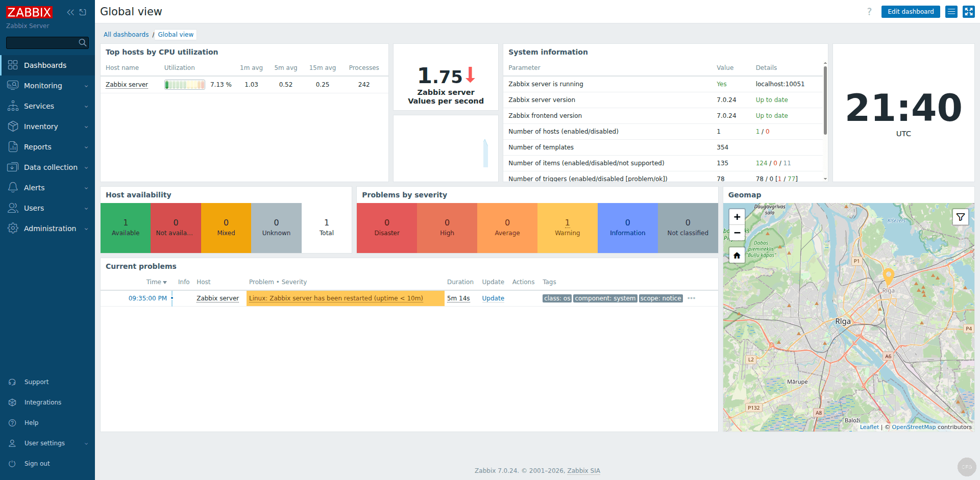Collapse the sidebar with the double-chevron icon

pos(70,12)
